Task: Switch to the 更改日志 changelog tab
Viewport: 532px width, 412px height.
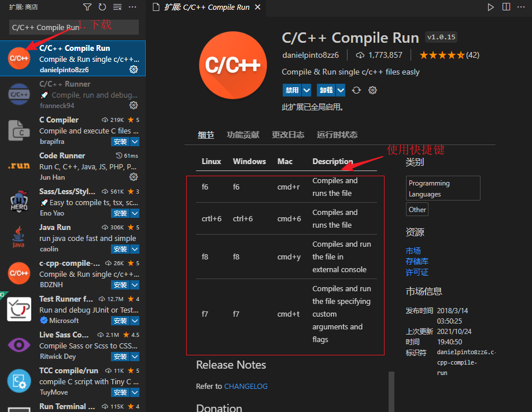Action: (x=288, y=135)
